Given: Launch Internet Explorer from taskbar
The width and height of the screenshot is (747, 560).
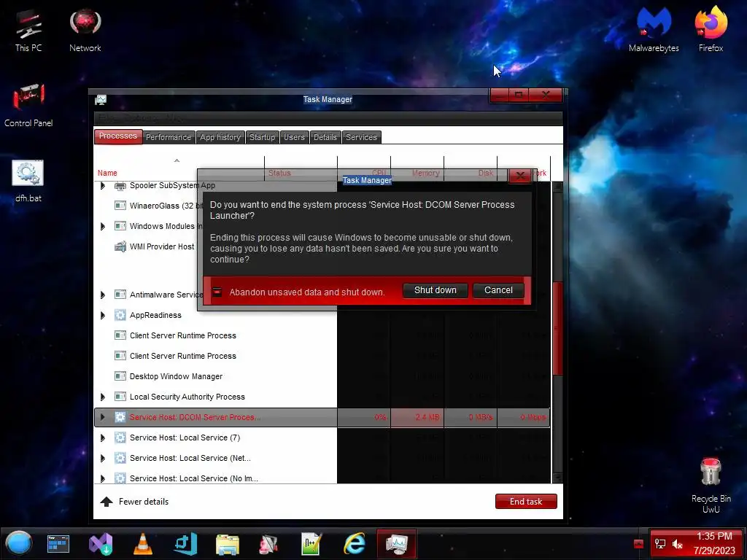Looking at the screenshot, I should [x=355, y=544].
